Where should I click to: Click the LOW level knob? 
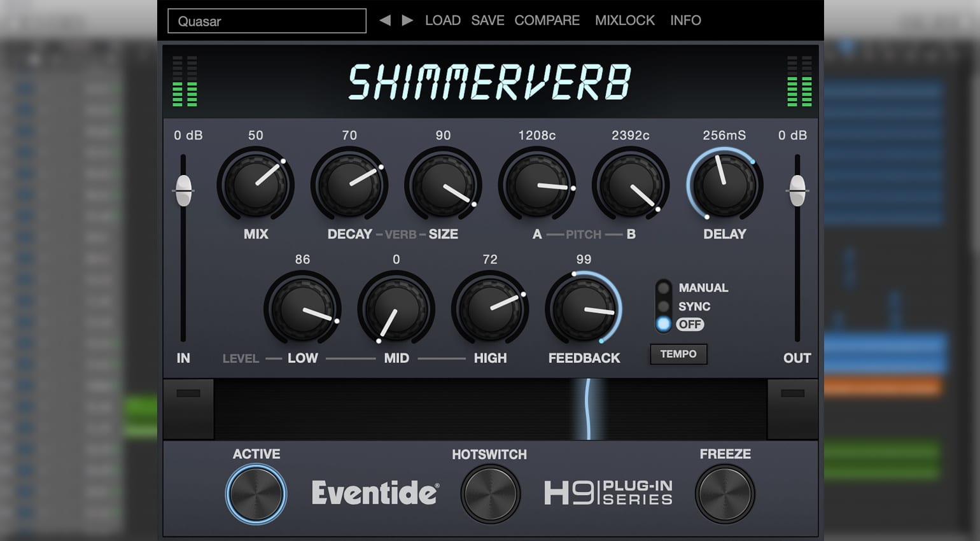point(302,309)
